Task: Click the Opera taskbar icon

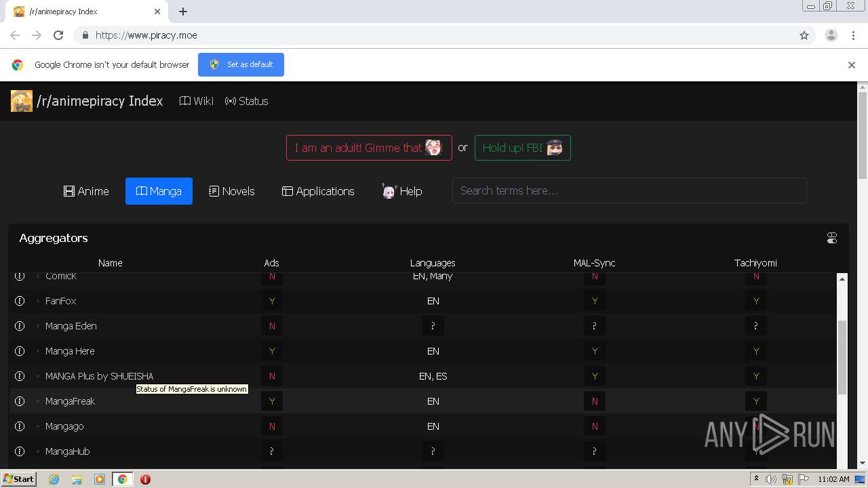Action: coord(145,479)
